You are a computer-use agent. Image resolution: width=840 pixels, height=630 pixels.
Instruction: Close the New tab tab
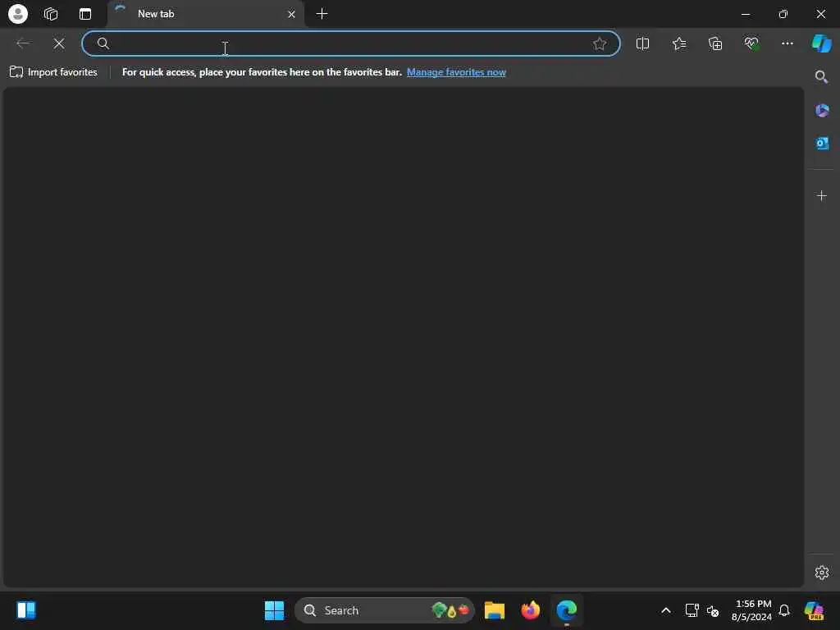(x=291, y=15)
